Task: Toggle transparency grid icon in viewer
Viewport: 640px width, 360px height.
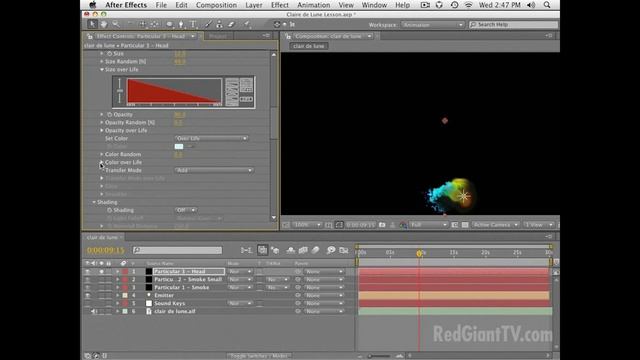Action: [465, 225]
